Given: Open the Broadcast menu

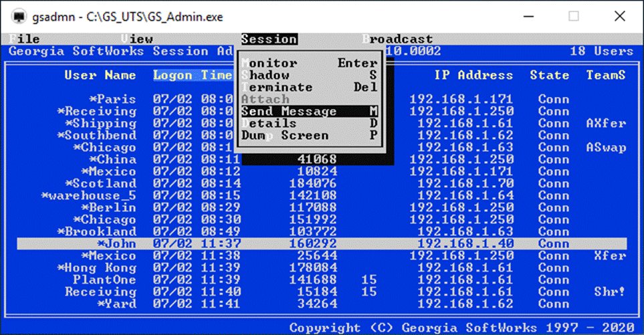Looking at the screenshot, I should tap(397, 39).
